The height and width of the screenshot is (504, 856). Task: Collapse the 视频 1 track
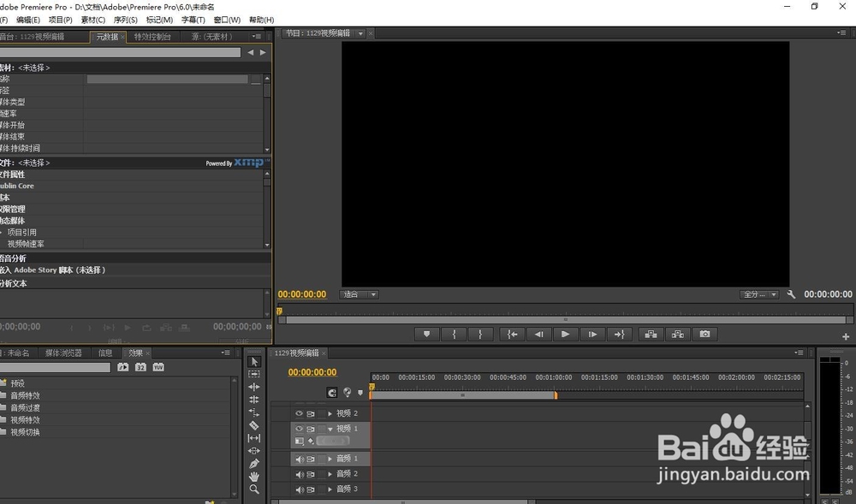[x=330, y=430]
